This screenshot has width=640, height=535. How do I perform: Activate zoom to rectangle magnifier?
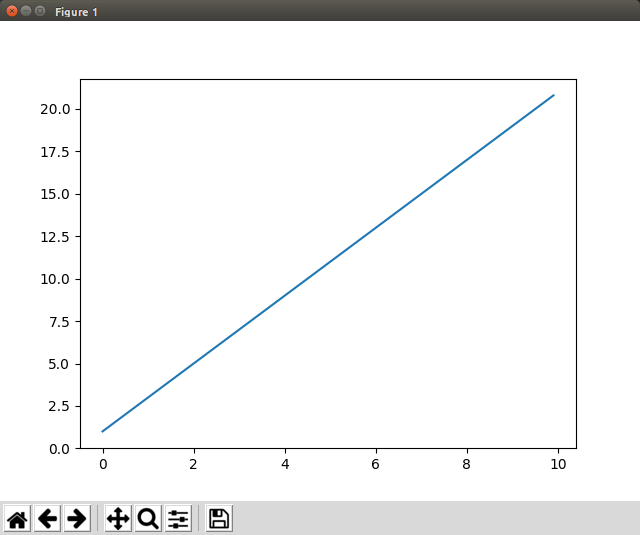pyautogui.click(x=148, y=519)
